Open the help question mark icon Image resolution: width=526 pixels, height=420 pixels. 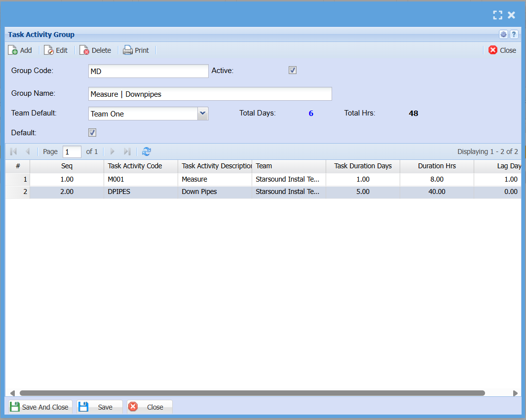pyautogui.click(x=514, y=35)
